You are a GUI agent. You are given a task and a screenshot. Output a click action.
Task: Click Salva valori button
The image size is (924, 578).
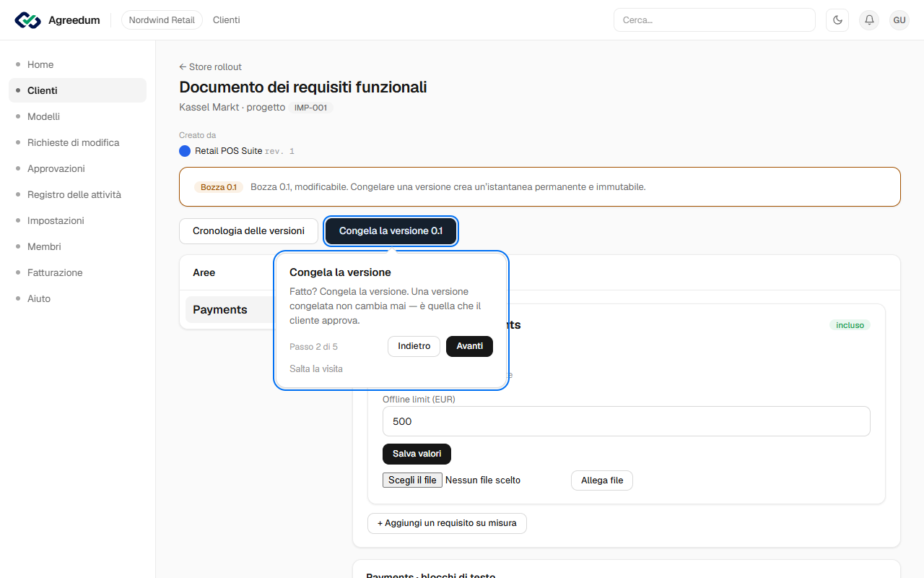pos(417,454)
